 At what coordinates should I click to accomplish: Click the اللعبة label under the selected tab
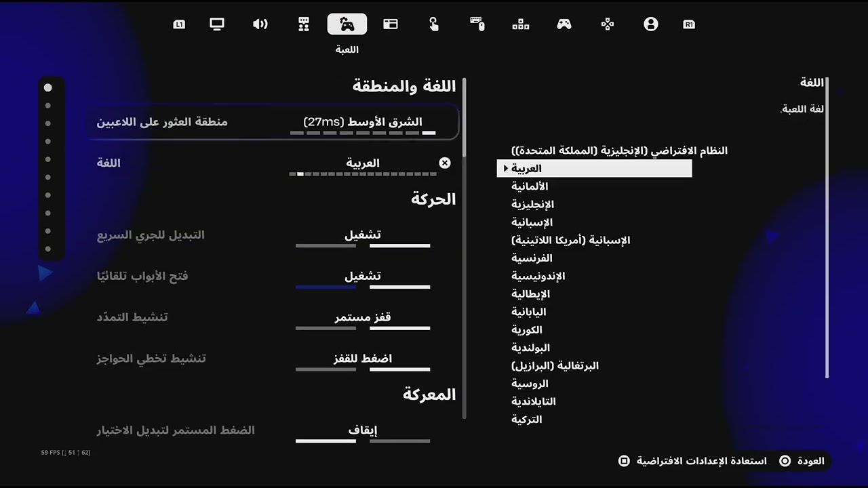pos(347,49)
